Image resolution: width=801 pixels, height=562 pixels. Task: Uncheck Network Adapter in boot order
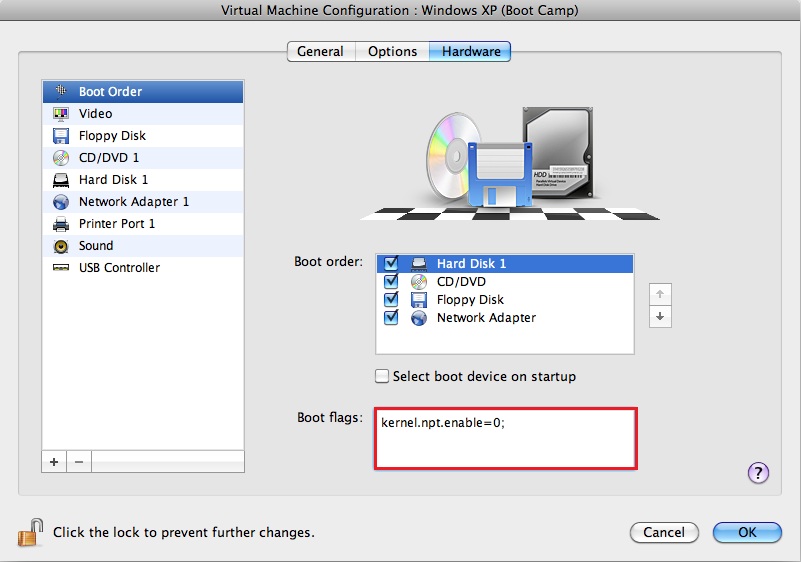click(x=391, y=317)
